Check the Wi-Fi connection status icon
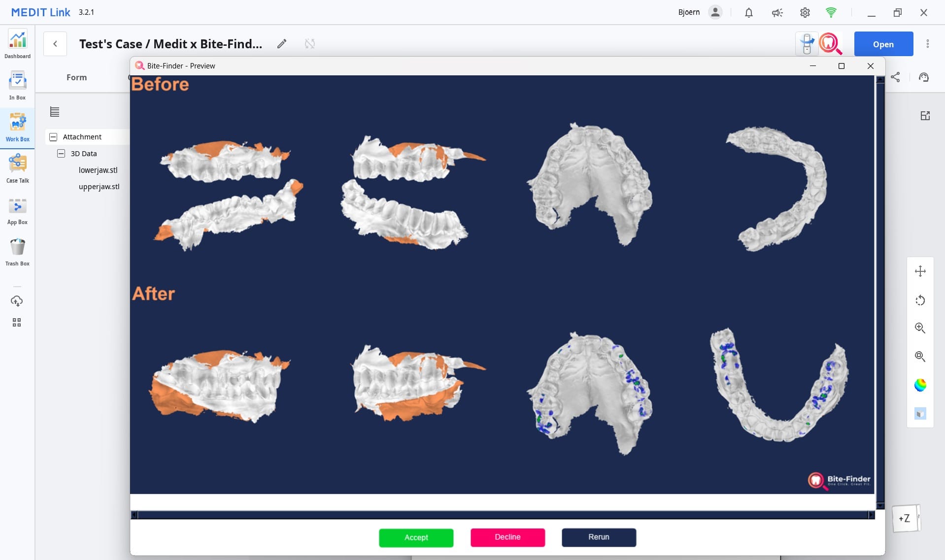Screen dimensions: 945x560 (x=831, y=13)
